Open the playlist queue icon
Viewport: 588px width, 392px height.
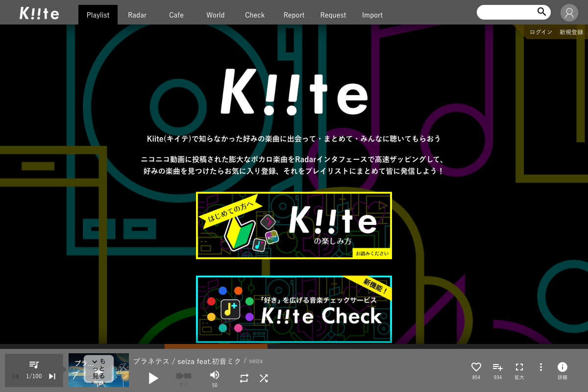point(34,365)
